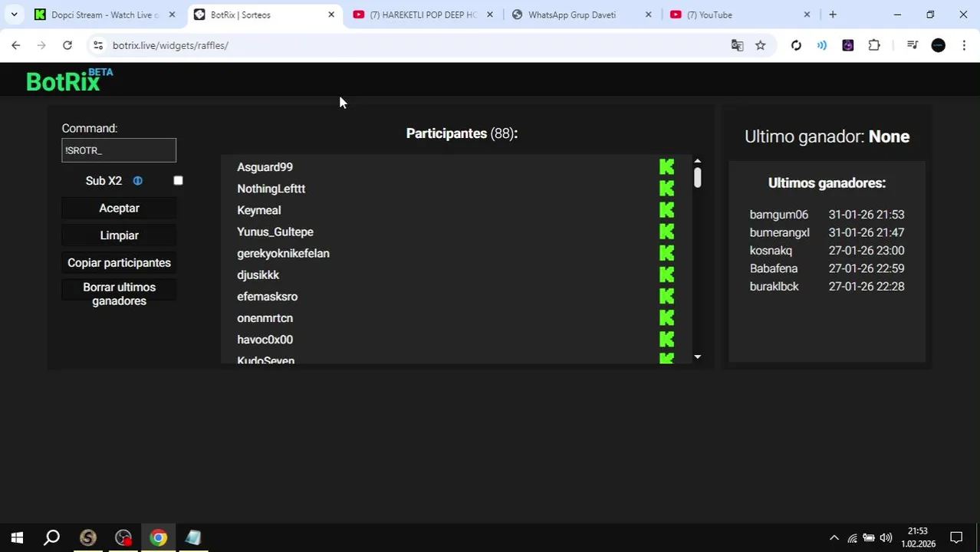Click the Kick icon next to Keymeal
The width and height of the screenshot is (980, 552).
[666, 210]
